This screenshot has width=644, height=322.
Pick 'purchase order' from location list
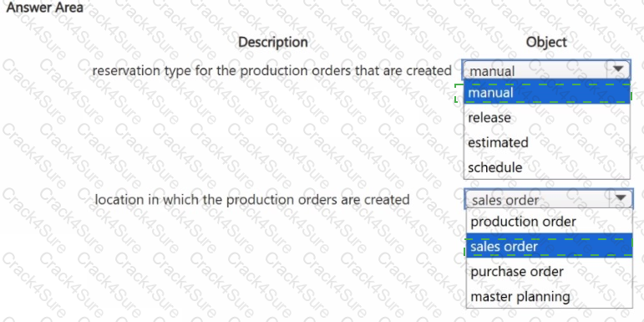tap(549, 272)
